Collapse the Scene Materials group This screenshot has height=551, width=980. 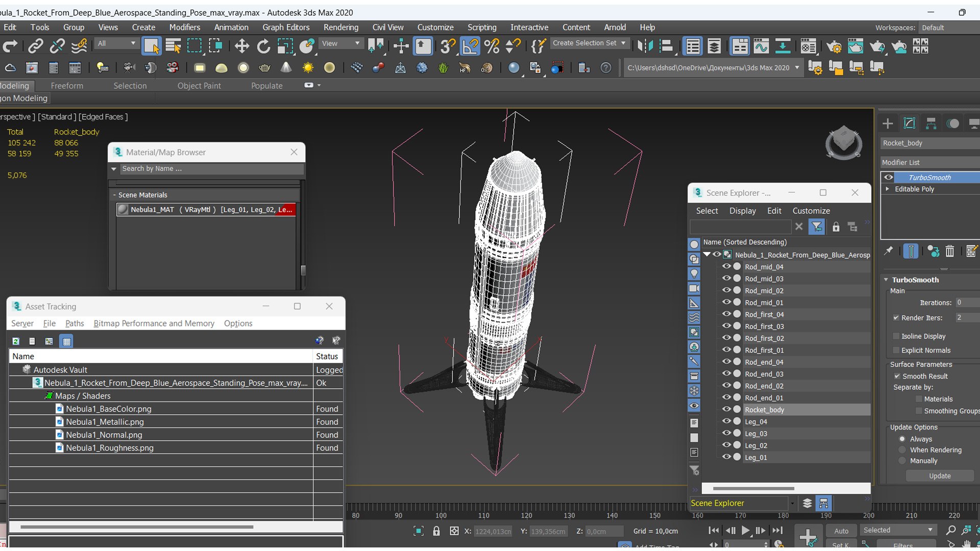click(114, 195)
